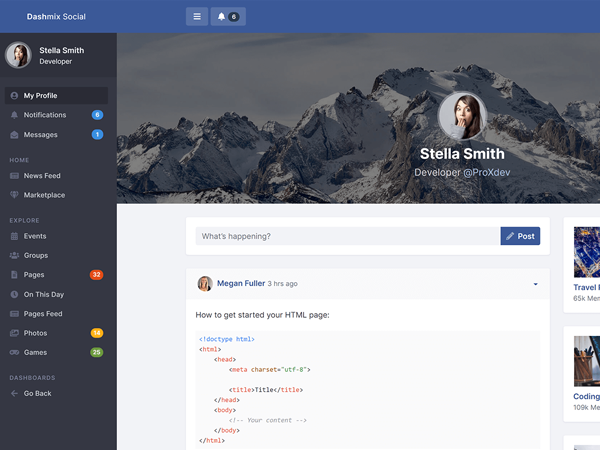
Task: Open Megan Fuller's profile link
Action: (241, 283)
